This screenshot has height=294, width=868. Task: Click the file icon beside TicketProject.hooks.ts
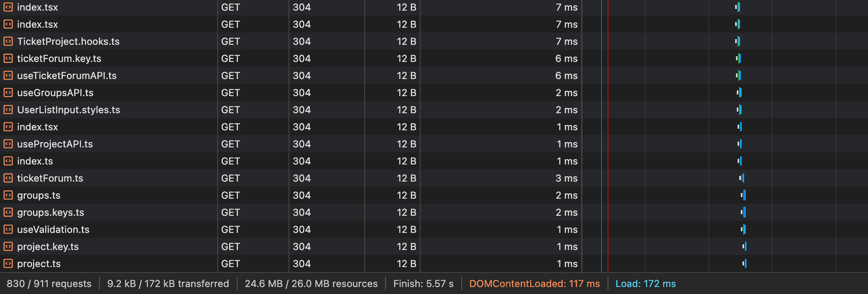[8, 42]
